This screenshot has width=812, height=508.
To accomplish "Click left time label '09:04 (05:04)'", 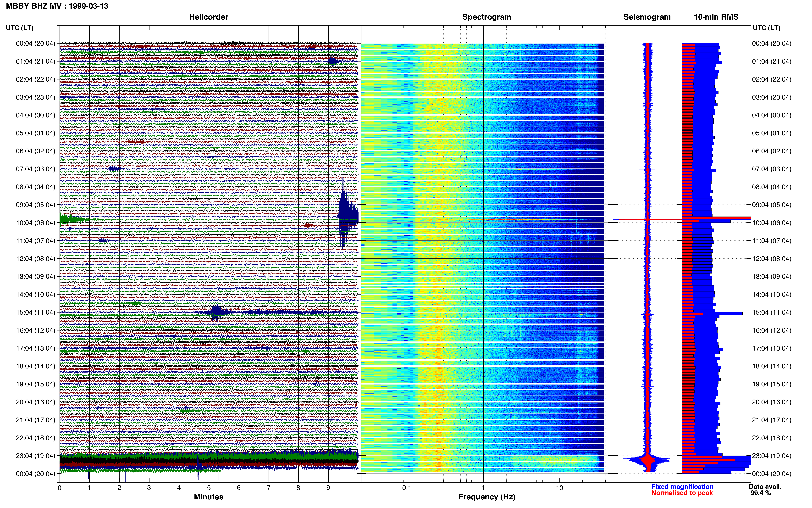I will coord(36,205).
